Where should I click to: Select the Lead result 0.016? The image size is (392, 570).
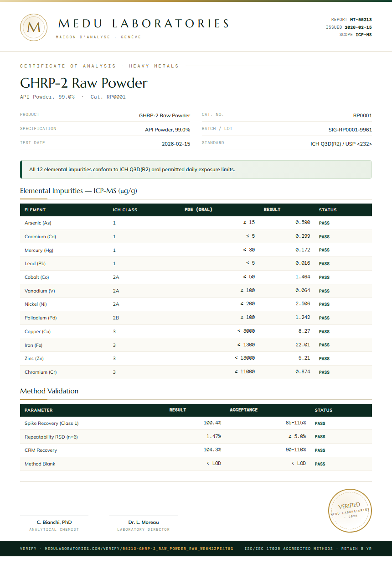click(x=303, y=263)
